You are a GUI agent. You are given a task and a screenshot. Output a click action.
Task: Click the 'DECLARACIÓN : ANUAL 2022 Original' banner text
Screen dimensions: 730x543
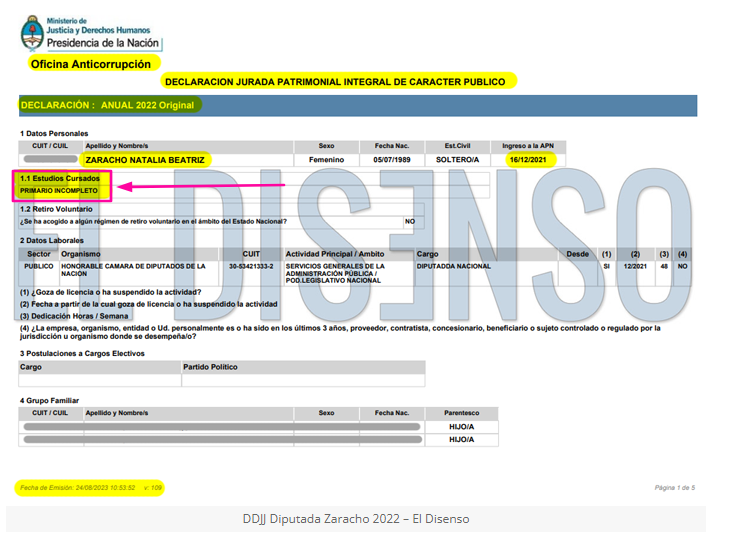pos(107,105)
